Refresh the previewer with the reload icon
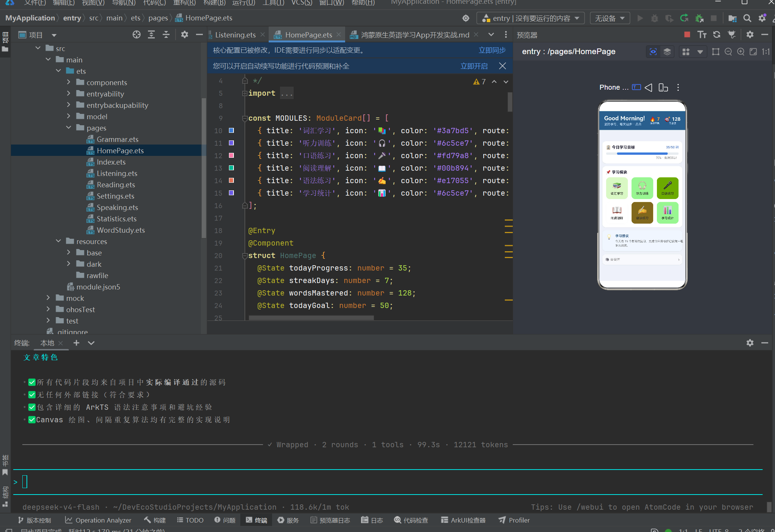The image size is (775, 532). (717, 35)
